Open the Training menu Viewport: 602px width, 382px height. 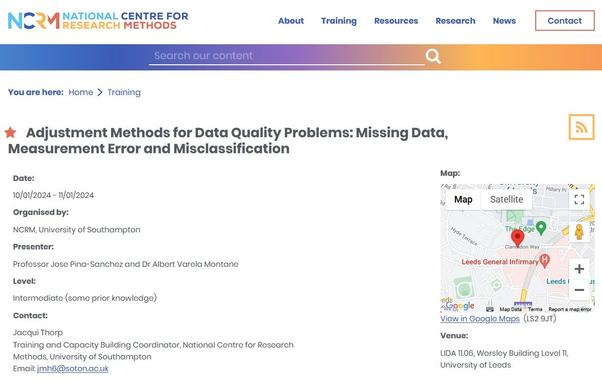[x=339, y=21]
